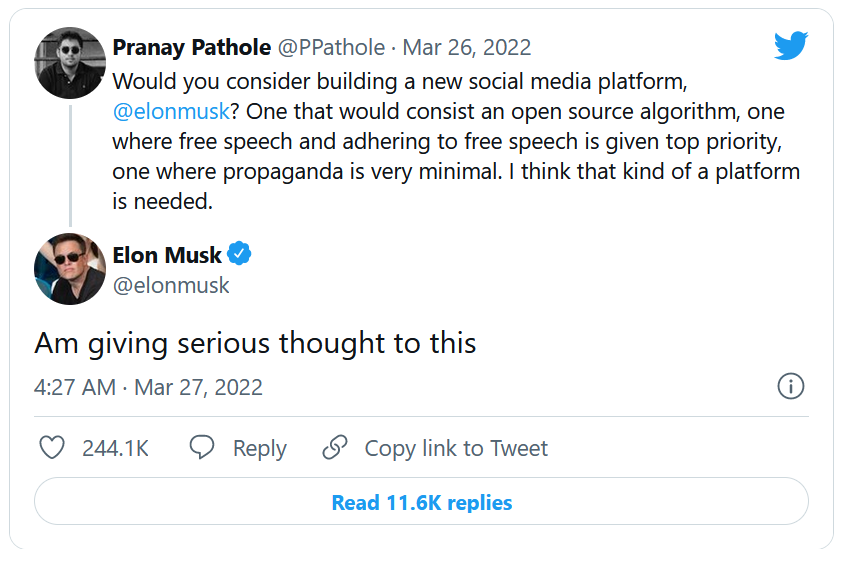This screenshot has width=841, height=561.
Task: Open Pranay Pathole's profile picture
Action: [x=70, y=63]
